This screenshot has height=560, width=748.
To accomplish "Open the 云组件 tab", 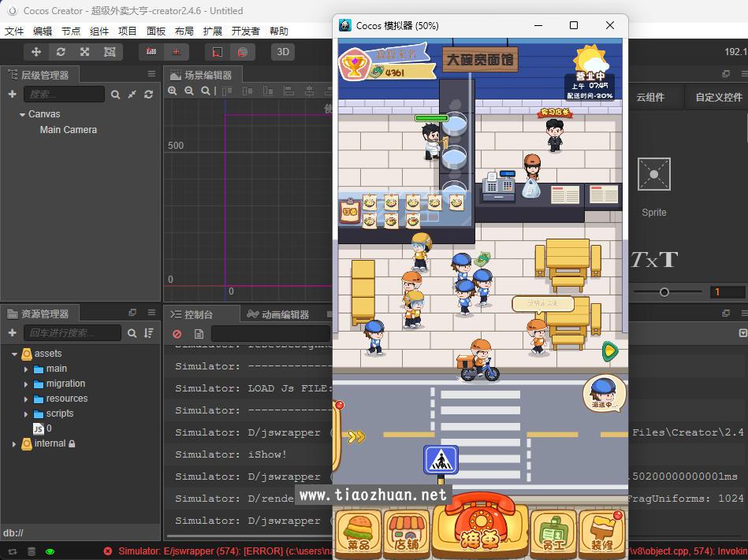I will [x=650, y=97].
